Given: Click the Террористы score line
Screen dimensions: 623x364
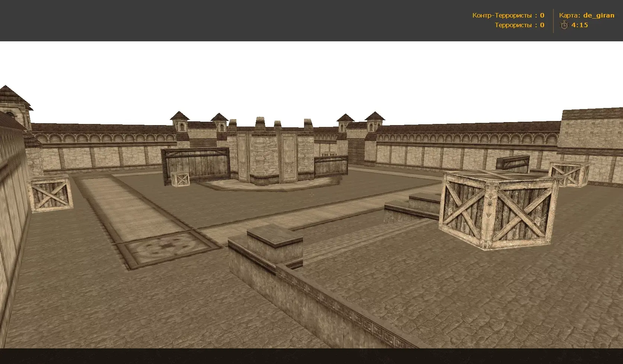Looking at the screenshot, I should (x=520, y=25).
